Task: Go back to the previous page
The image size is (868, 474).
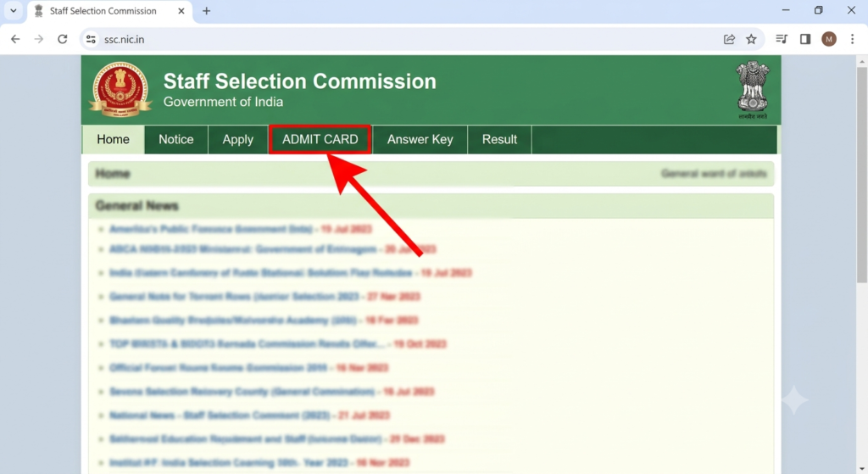Action: coord(15,39)
